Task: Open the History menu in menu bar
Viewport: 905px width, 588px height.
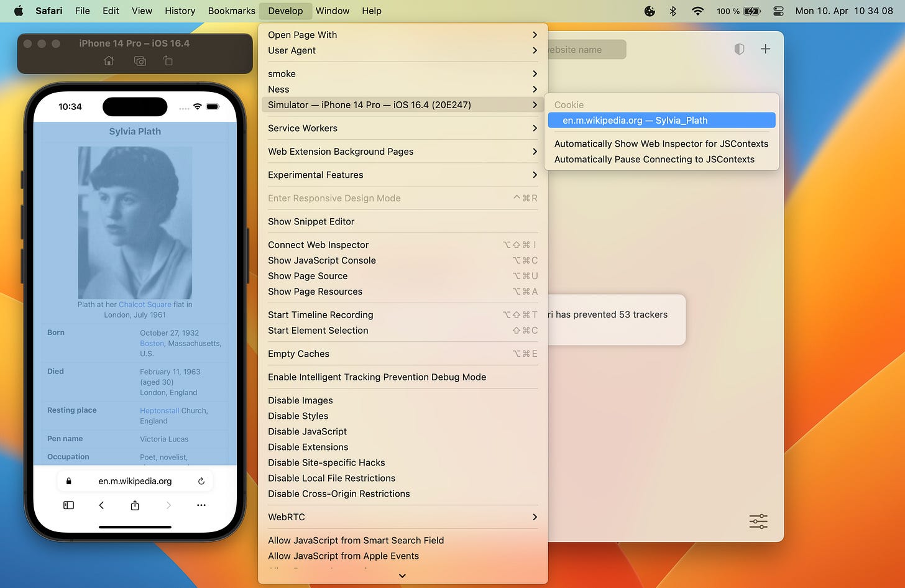Action: click(x=180, y=11)
